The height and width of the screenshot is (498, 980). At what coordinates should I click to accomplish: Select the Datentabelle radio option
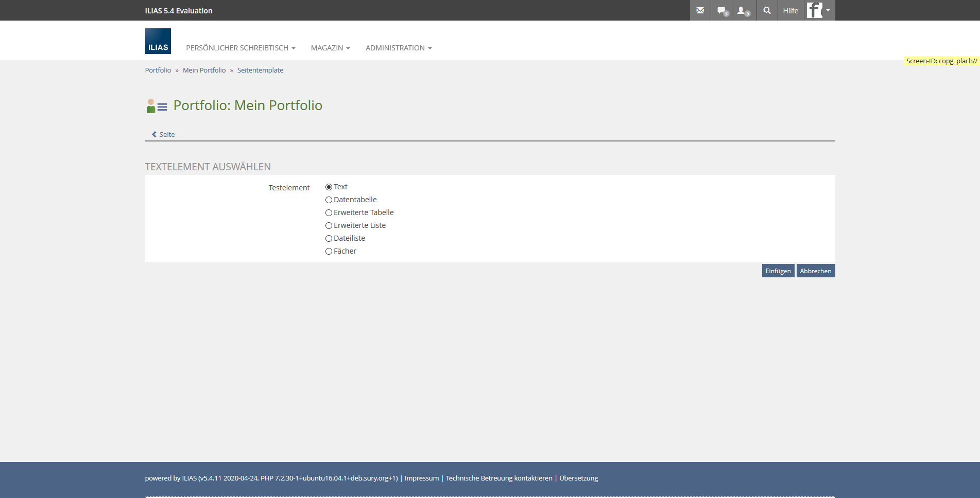click(329, 200)
